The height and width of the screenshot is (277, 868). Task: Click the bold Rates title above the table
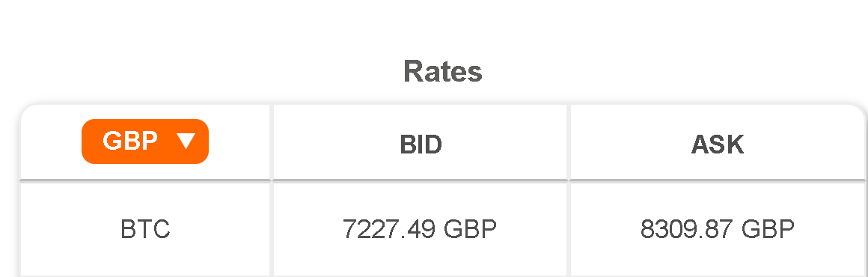coord(443,71)
